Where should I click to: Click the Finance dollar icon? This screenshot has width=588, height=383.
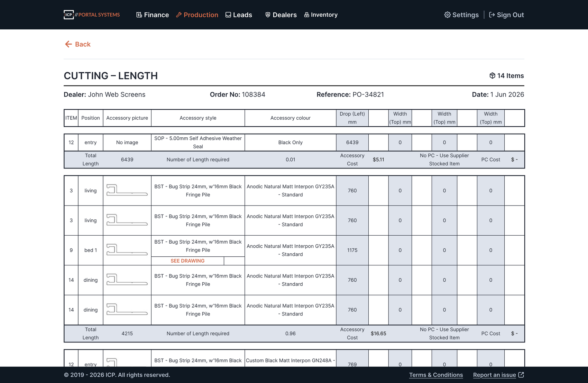(139, 15)
